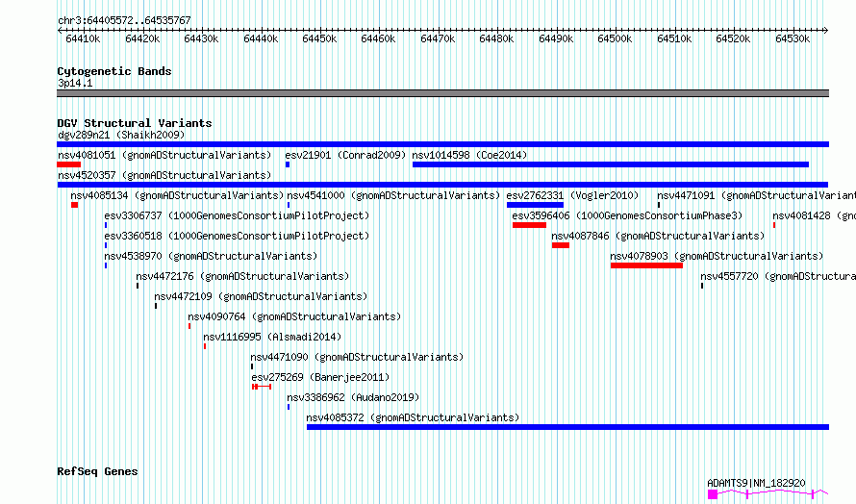
Task: Click the 64500k ruler position
Action: click(615, 38)
